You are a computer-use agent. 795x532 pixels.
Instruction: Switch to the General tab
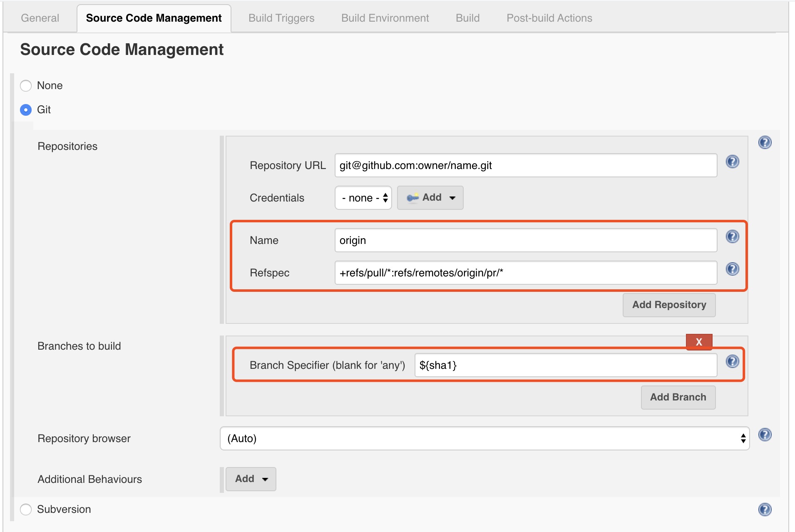pos(40,18)
